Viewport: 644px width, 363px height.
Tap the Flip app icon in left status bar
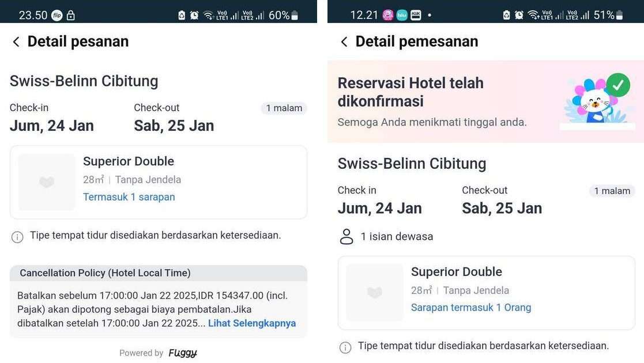tap(57, 16)
